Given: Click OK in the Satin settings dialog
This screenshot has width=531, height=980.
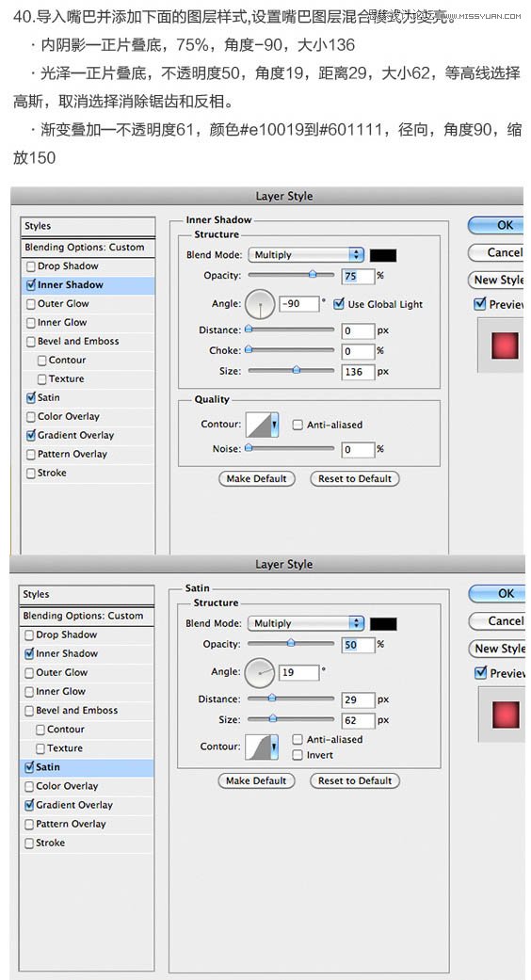Looking at the screenshot, I should pos(497,594).
